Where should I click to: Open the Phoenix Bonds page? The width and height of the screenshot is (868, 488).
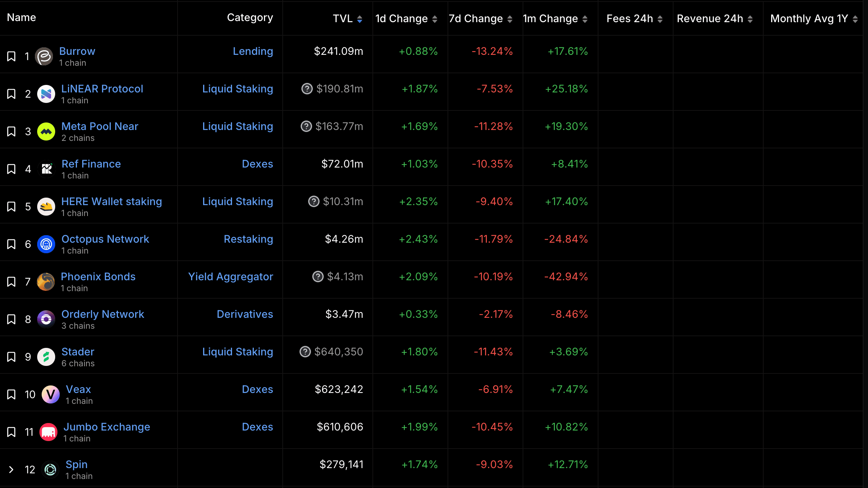tap(98, 276)
